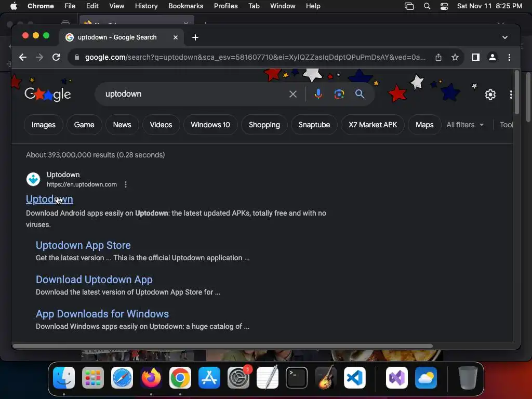
Task: Open GarageBand from the Dock
Action: [326, 378]
